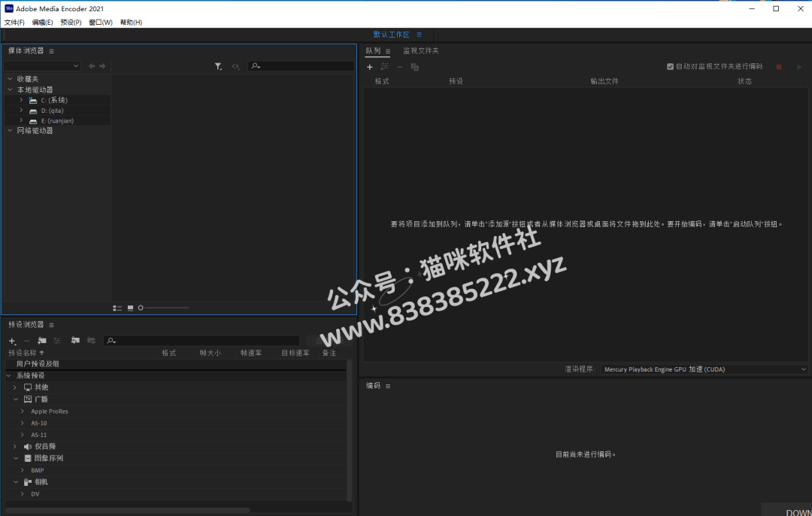Open the 媒体浏览器 panel menu icon
Screen dimensions: 812x516
(51, 51)
